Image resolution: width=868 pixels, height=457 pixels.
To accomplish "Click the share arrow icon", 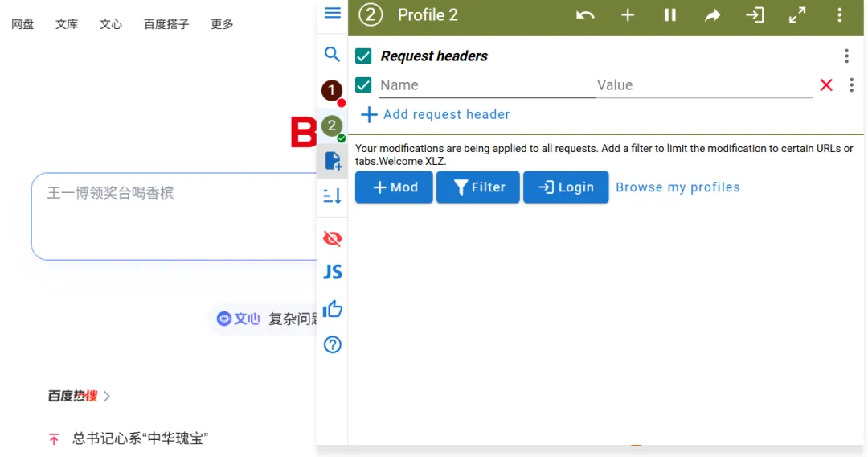I will (712, 15).
